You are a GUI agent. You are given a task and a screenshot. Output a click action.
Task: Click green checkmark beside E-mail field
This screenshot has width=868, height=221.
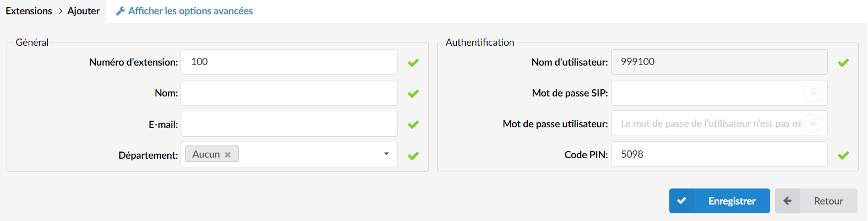tap(413, 125)
